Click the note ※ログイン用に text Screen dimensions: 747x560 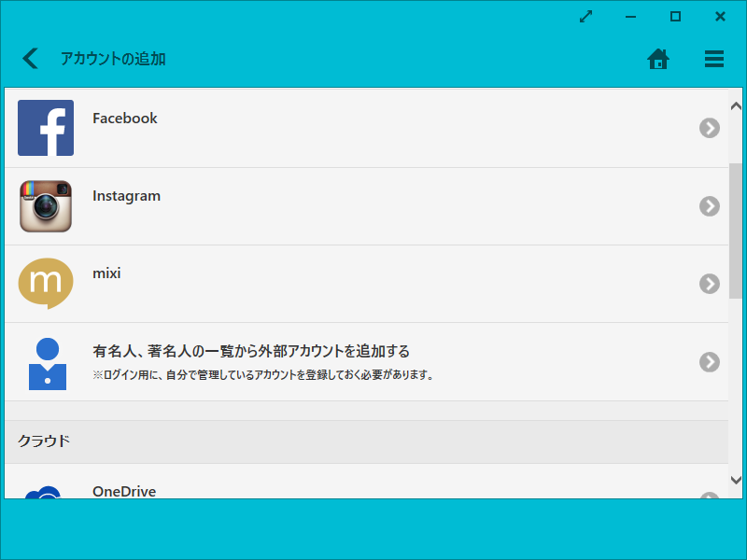pyautogui.click(x=263, y=375)
